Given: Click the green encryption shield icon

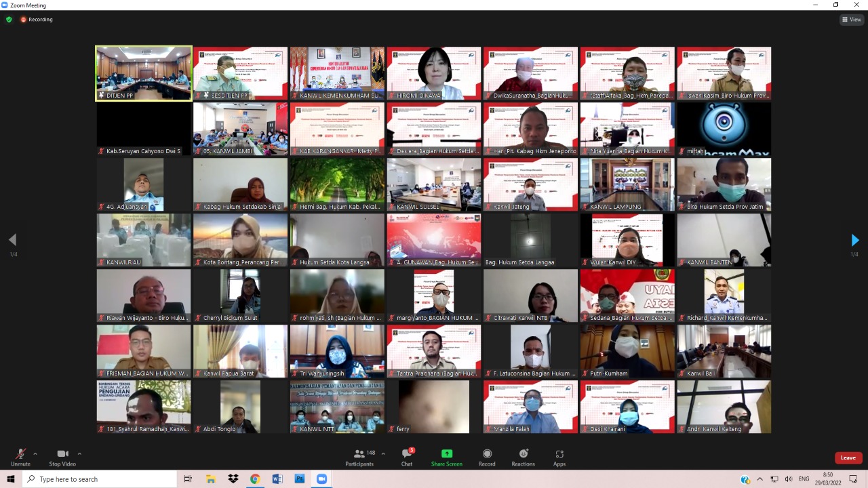Looking at the screenshot, I should pyautogui.click(x=9, y=20).
